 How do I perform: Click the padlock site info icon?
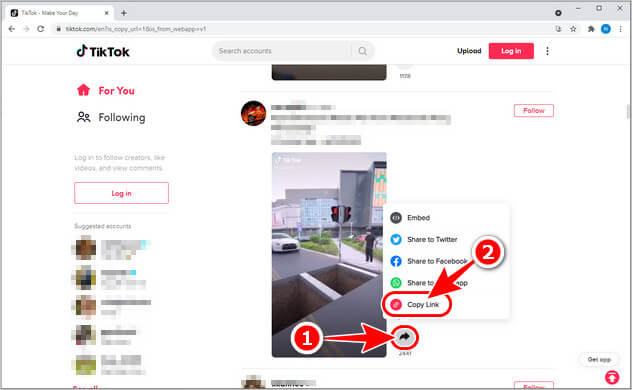(x=58, y=29)
